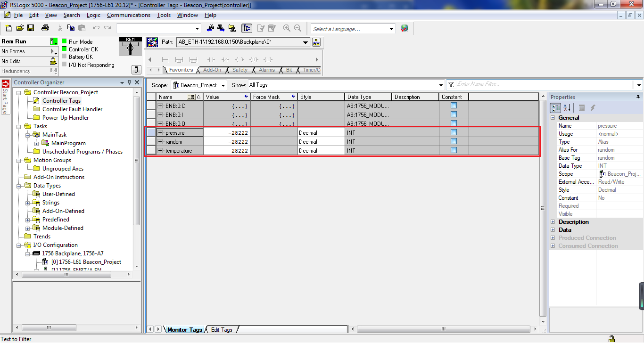The width and height of the screenshot is (644, 343).
Task: Toggle the Constant checkbox for pressure
Action: [454, 132]
